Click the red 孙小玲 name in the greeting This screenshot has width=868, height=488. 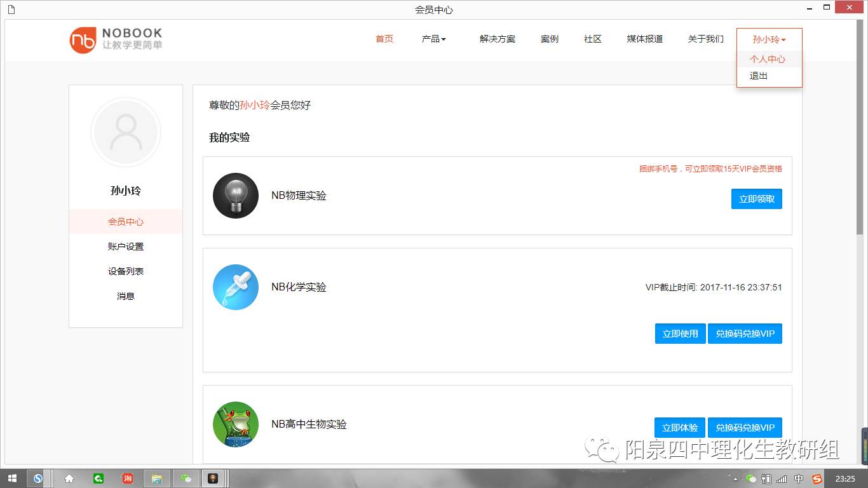(x=255, y=105)
